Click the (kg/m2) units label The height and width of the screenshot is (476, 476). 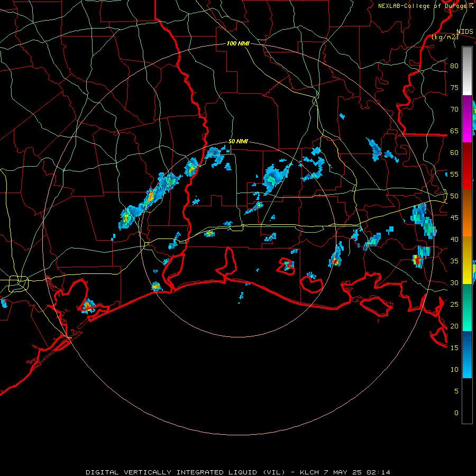coord(445,37)
